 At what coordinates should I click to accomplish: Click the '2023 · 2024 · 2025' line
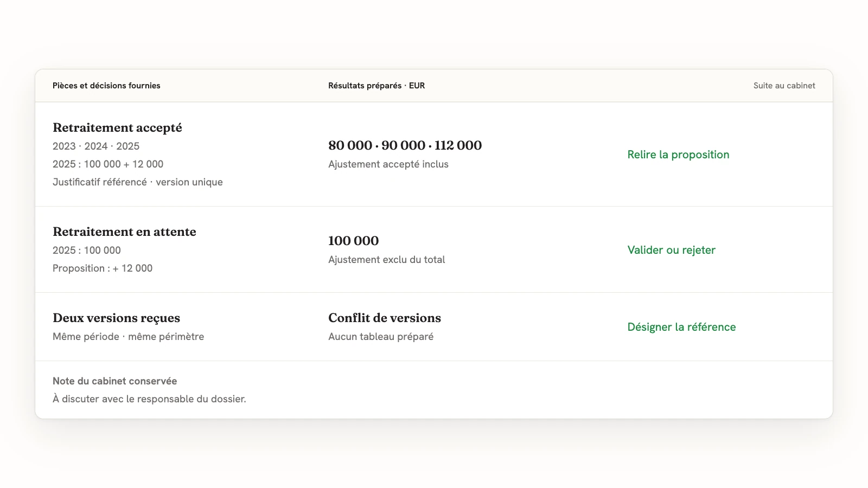[x=96, y=146]
